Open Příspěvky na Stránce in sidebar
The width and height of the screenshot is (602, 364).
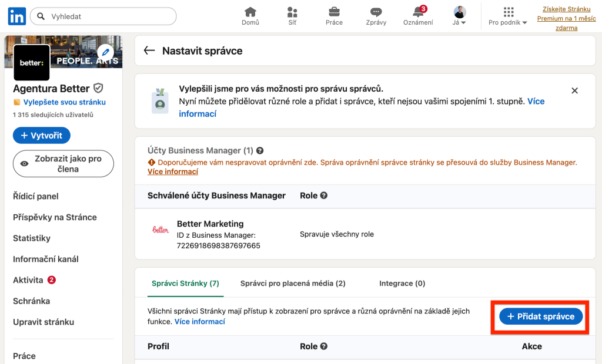[x=55, y=217]
